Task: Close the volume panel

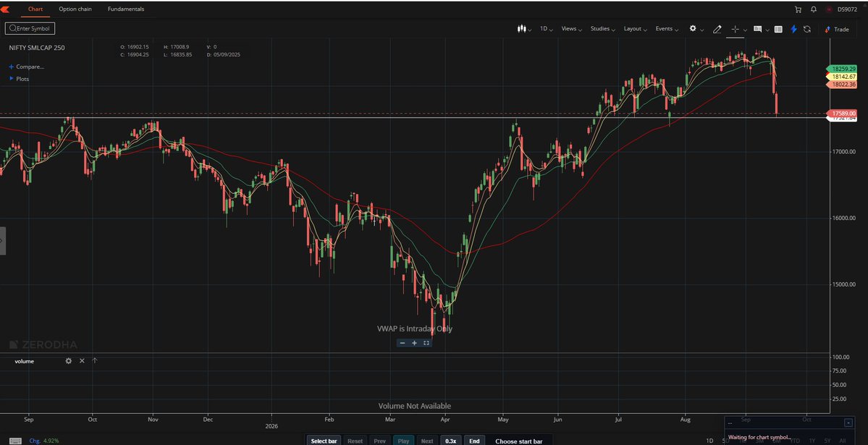Action: coord(82,361)
